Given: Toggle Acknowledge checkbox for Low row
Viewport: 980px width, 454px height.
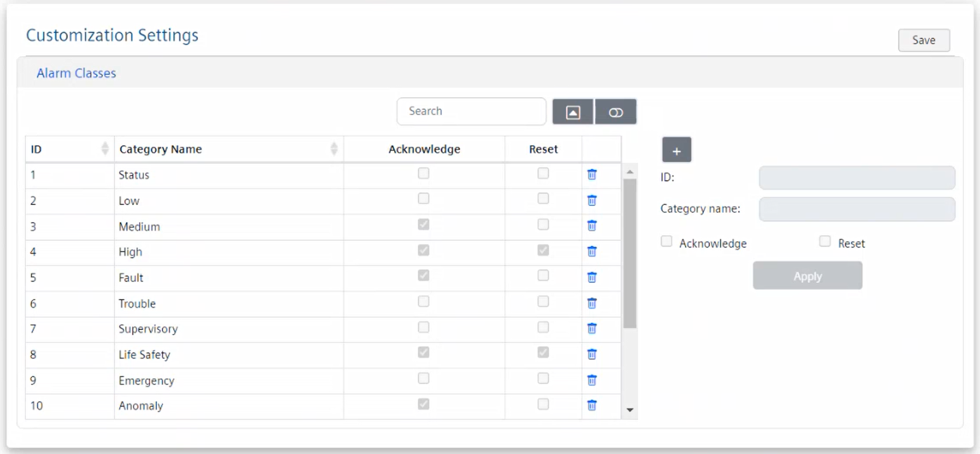Looking at the screenshot, I should point(423,199).
